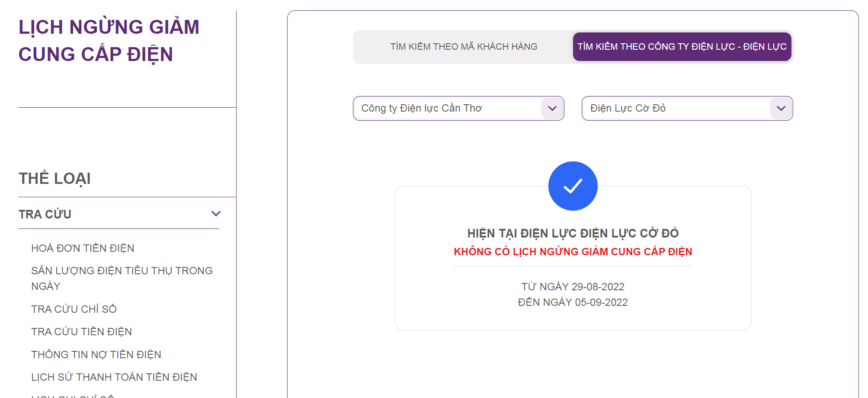Image resolution: width=868 pixels, height=398 pixels.
Task: Open Thông tin nợ tiền điện
Action: coord(96,355)
